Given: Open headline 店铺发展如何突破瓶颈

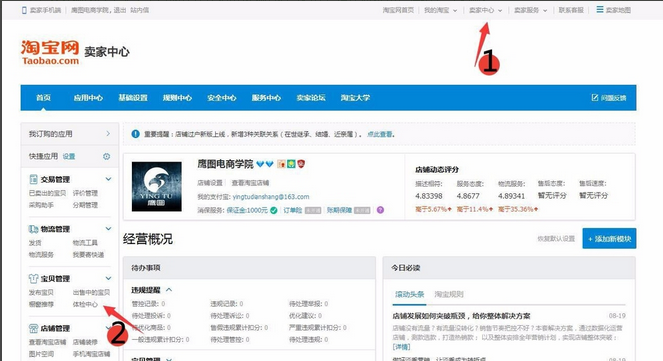Looking at the screenshot, I should [x=461, y=316].
